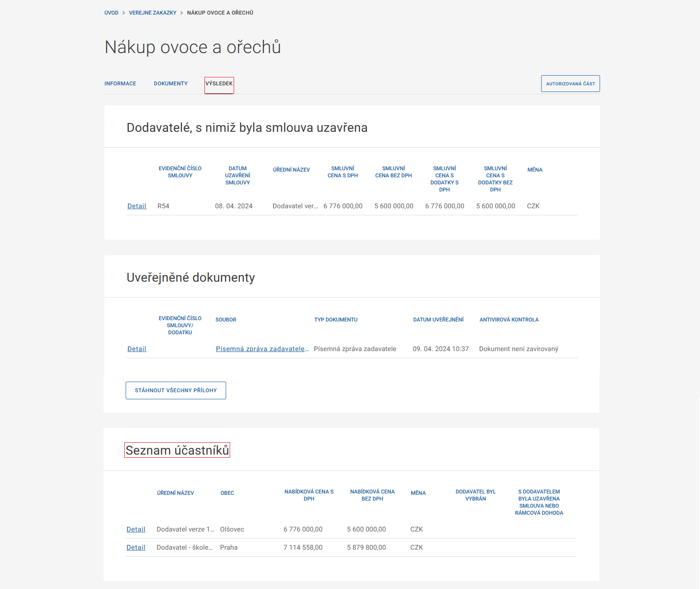The image size is (700, 589).
Task: Open Veřejné zakázky breadcrumb link
Action: (x=153, y=13)
